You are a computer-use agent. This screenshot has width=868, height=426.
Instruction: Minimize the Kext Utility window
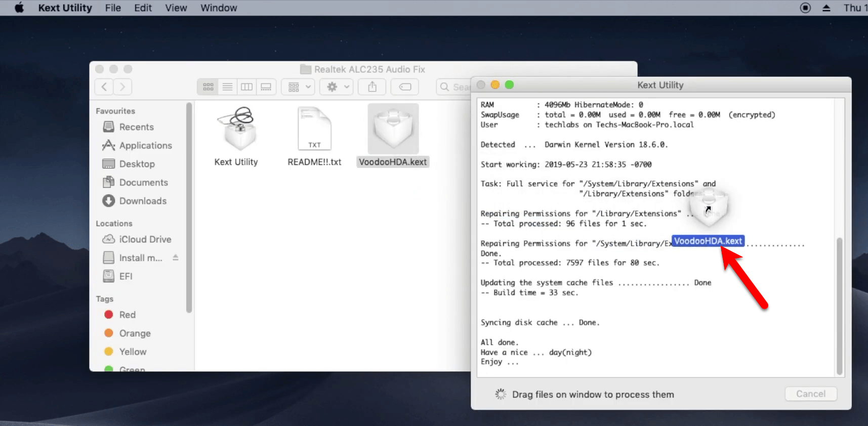tap(495, 84)
